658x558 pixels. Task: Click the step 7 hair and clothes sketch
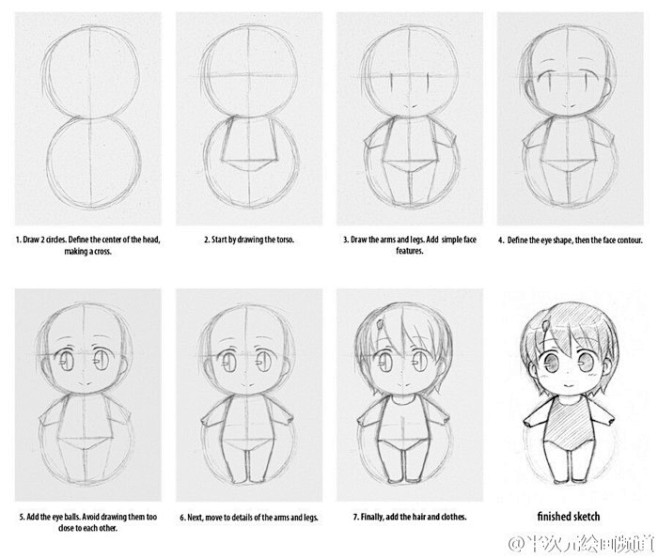pyautogui.click(x=410, y=395)
